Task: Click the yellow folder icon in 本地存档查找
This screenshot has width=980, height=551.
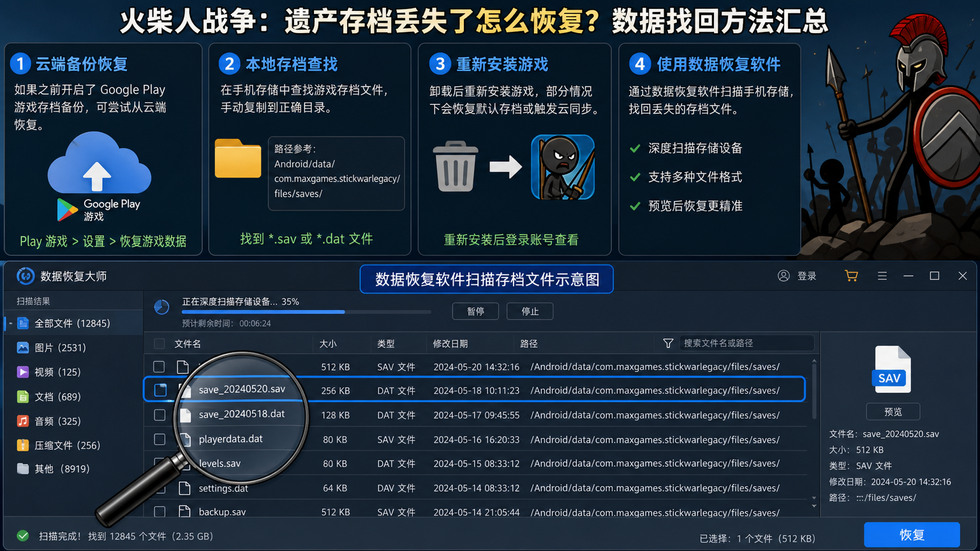Action: pos(238,158)
